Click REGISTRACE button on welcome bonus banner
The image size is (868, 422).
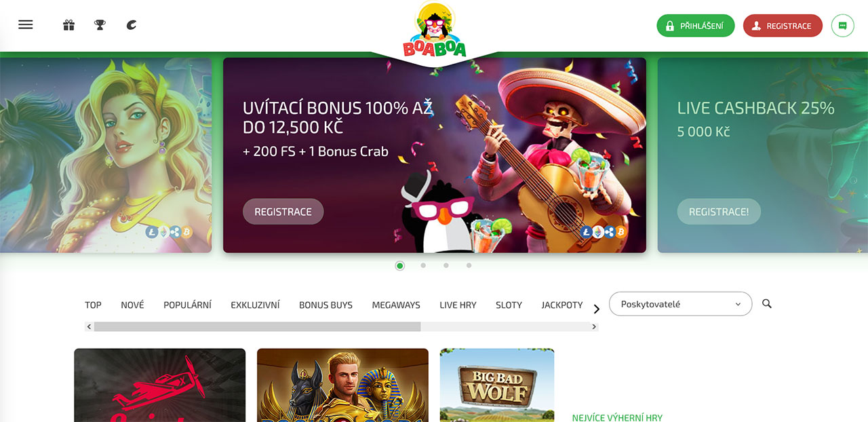click(283, 212)
